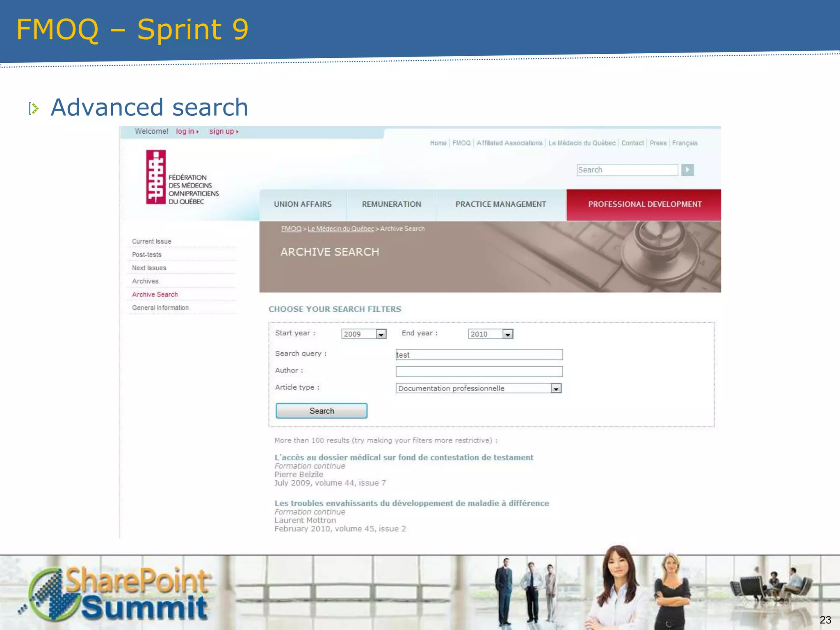Go to the Home link in the top navigation
The height and width of the screenshot is (630, 840).
[x=438, y=143]
